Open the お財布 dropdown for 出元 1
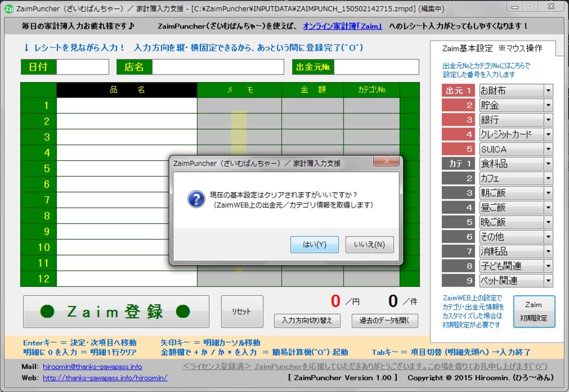 (548, 91)
